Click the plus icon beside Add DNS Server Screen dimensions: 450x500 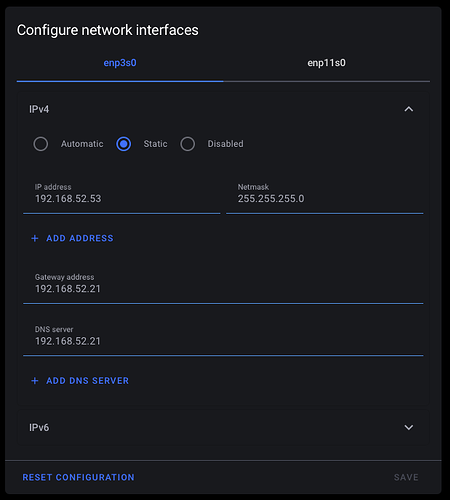pos(35,381)
